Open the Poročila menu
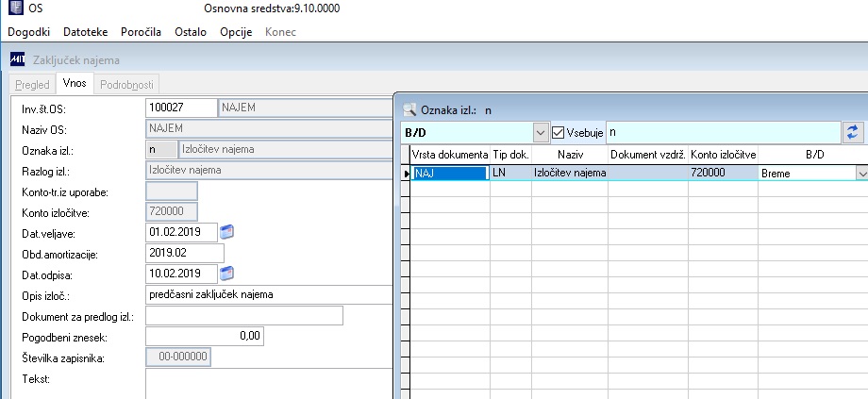Viewport: 868px width, 399px height. [x=142, y=32]
